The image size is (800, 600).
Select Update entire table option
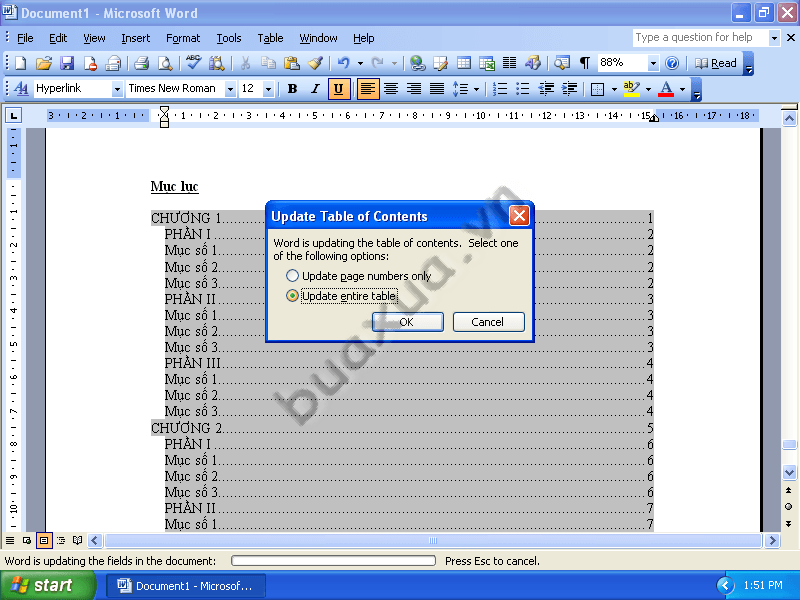[x=341, y=296]
